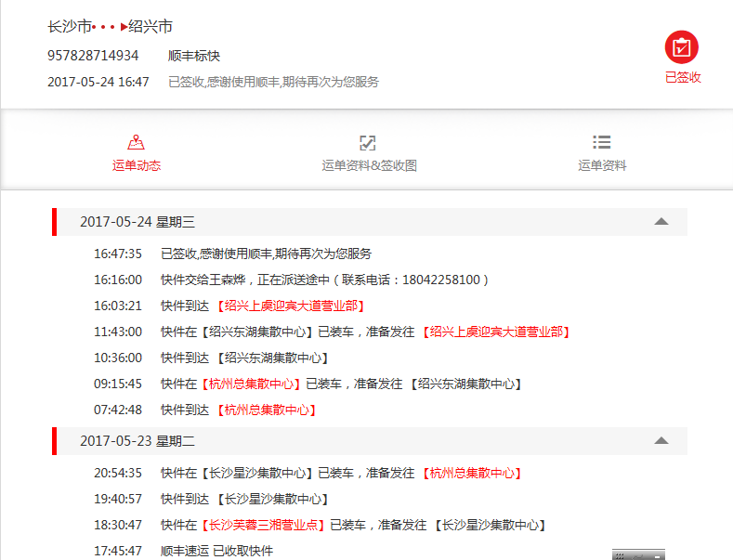Collapse the 2017-05-24 星期三 section arrow
Viewport: 733px width, 560px height.
(x=661, y=222)
